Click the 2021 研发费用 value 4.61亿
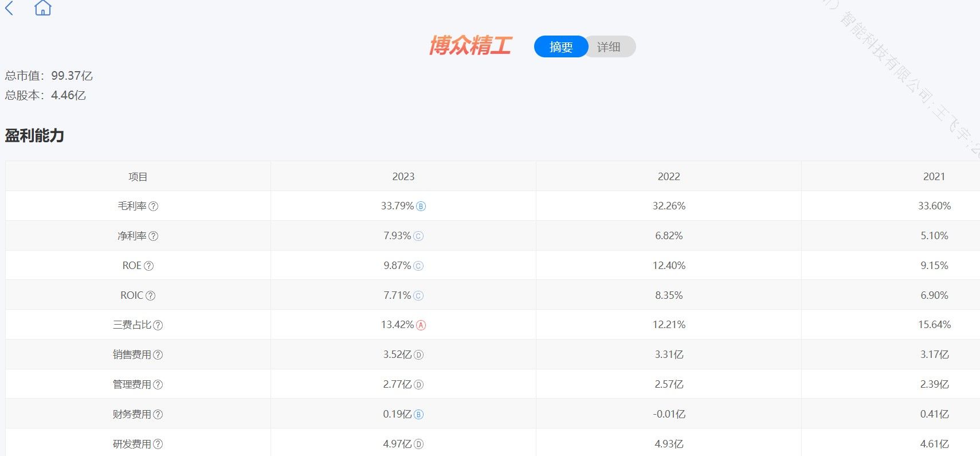This screenshot has width=980, height=456. pos(934,443)
